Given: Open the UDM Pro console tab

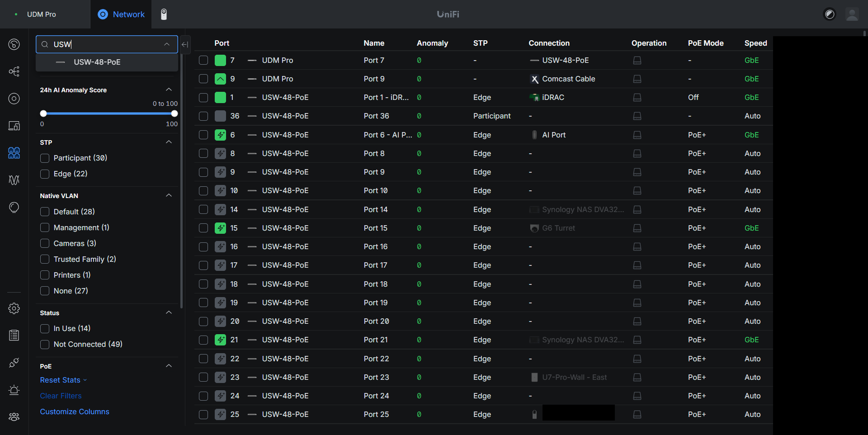Looking at the screenshot, I should (41, 14).
